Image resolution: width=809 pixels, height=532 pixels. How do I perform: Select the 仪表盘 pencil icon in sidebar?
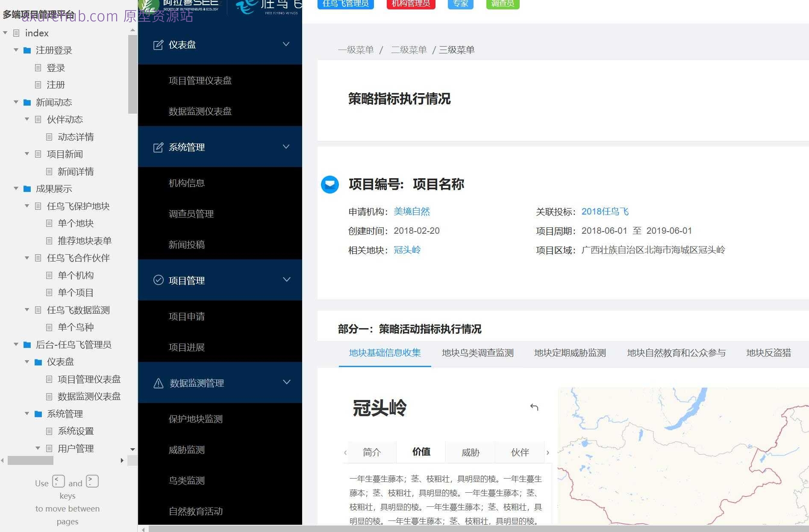[158, 44]
